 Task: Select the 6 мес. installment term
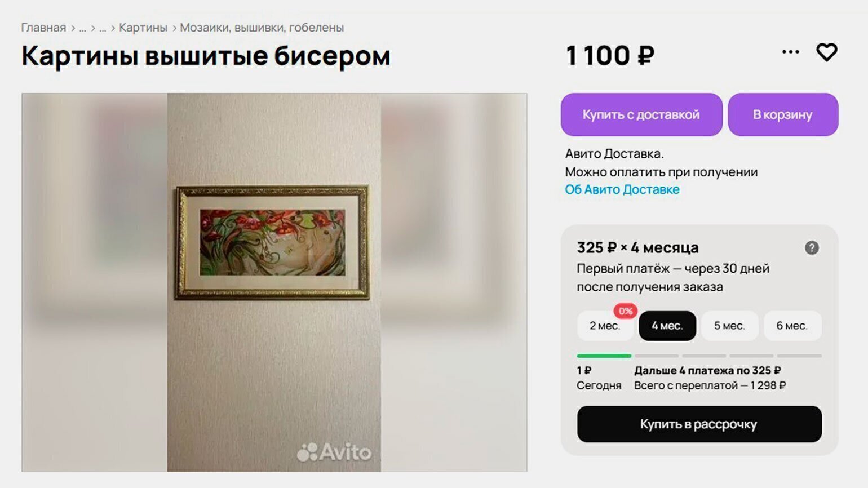[792, 326]
